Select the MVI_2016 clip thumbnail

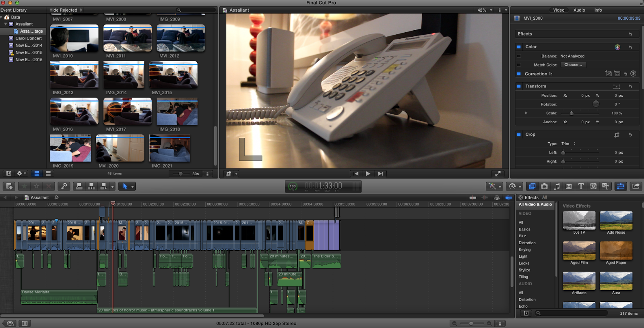tap(74, 112)
